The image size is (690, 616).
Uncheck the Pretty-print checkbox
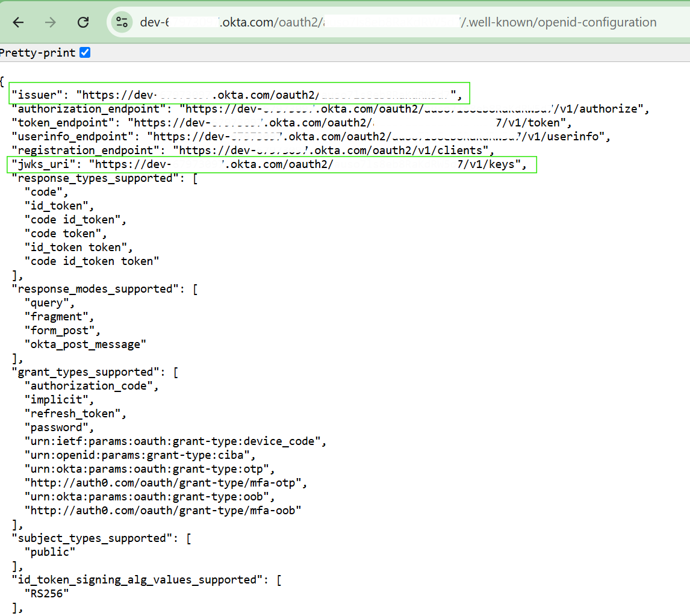[85, 53]
